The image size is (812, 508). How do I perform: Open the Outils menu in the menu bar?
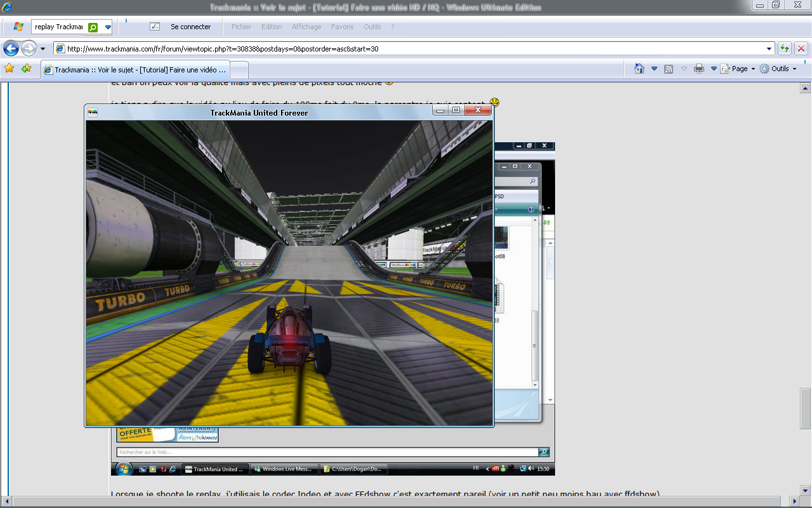372,27
